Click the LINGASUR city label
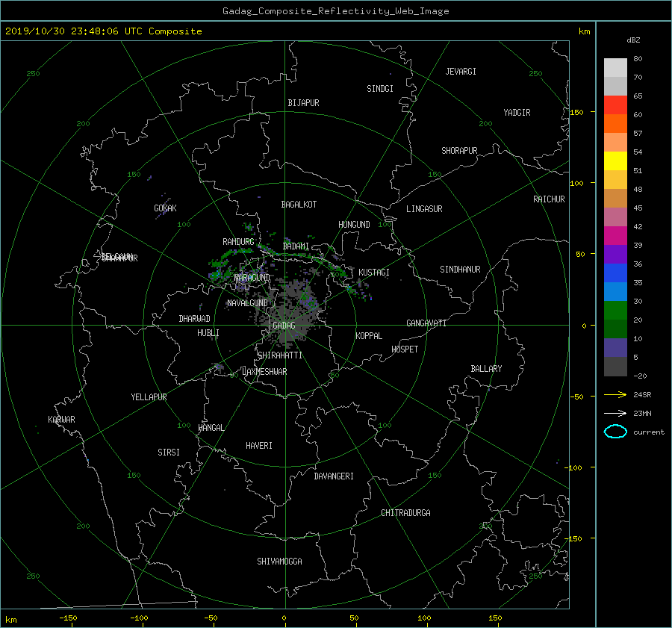Screen dimensions: 672x628 [x=424, y=209]
